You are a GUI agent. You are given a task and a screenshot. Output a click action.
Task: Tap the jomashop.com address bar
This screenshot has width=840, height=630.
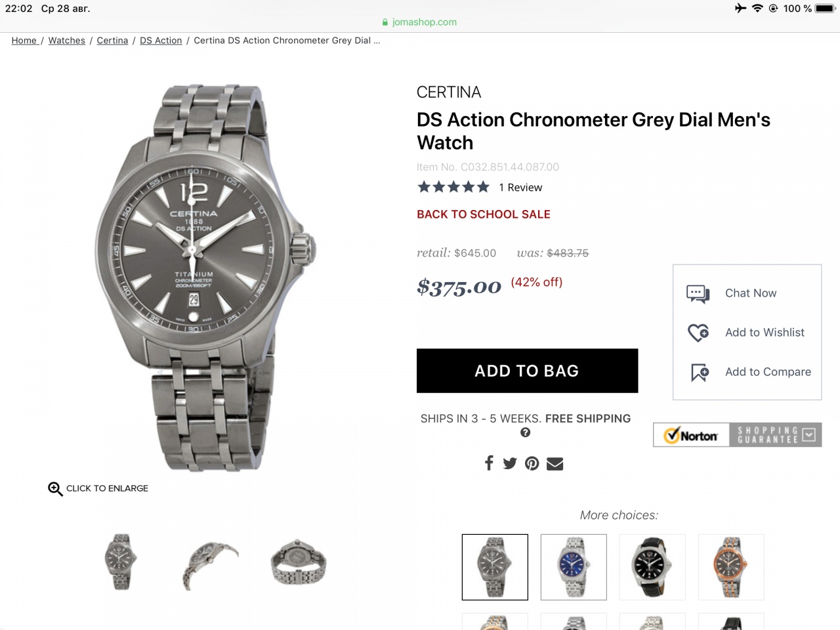pos(420,22)
